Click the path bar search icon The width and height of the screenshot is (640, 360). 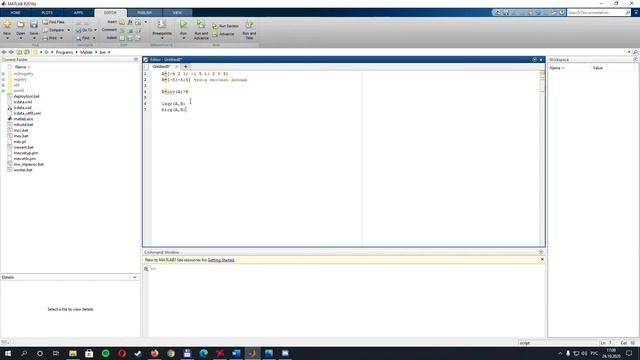[635, 52]
